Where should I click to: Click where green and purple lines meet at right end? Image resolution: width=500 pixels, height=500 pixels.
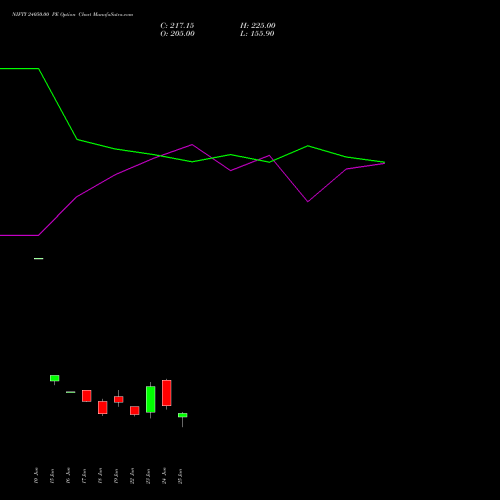point(384,163)
